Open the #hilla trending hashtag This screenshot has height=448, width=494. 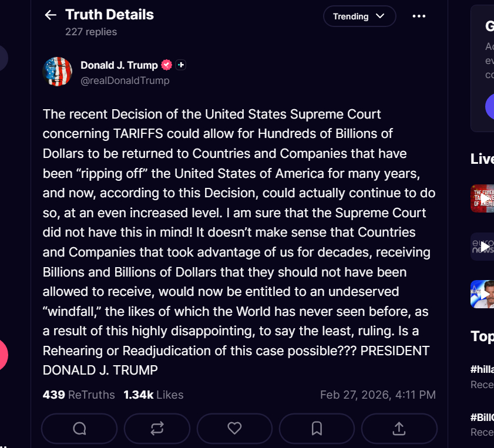[482, 369]
